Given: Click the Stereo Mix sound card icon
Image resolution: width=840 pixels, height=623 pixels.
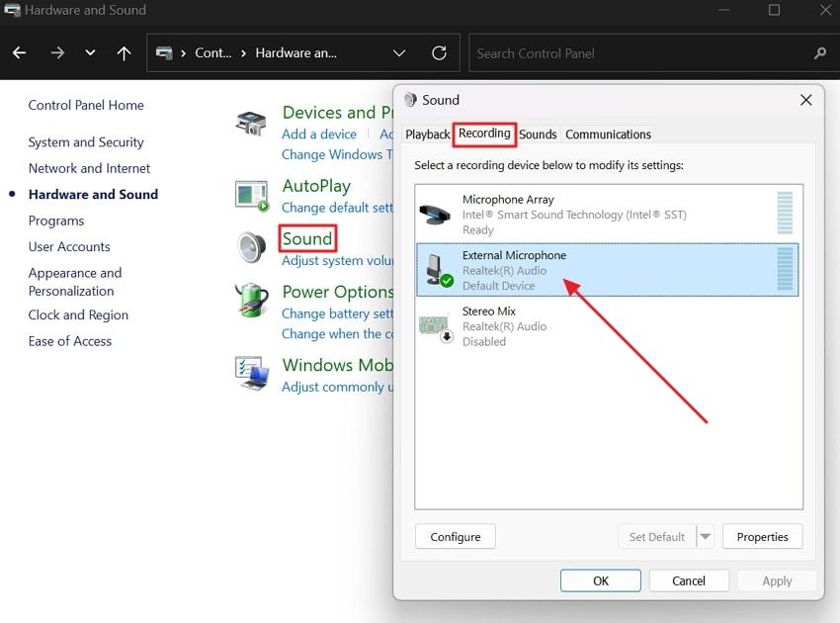Looking at the screenshot, I should click(x=436, y=327).
